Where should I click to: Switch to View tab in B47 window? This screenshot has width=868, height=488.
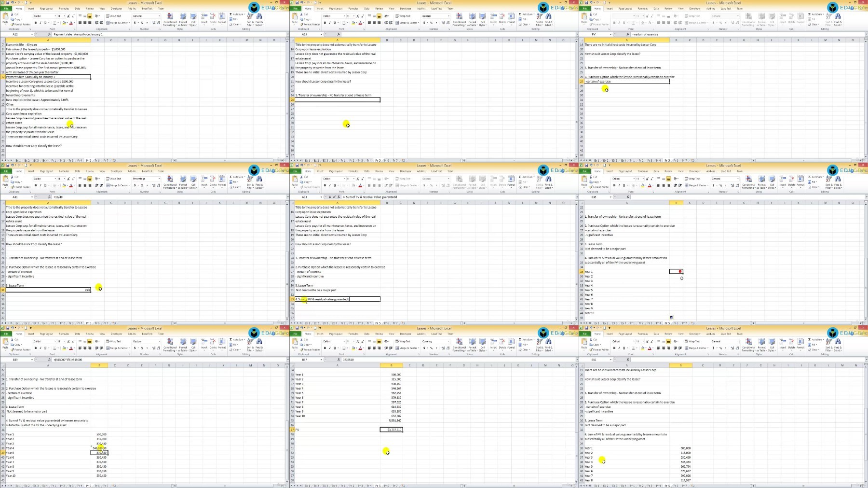[x=392, y=334]
